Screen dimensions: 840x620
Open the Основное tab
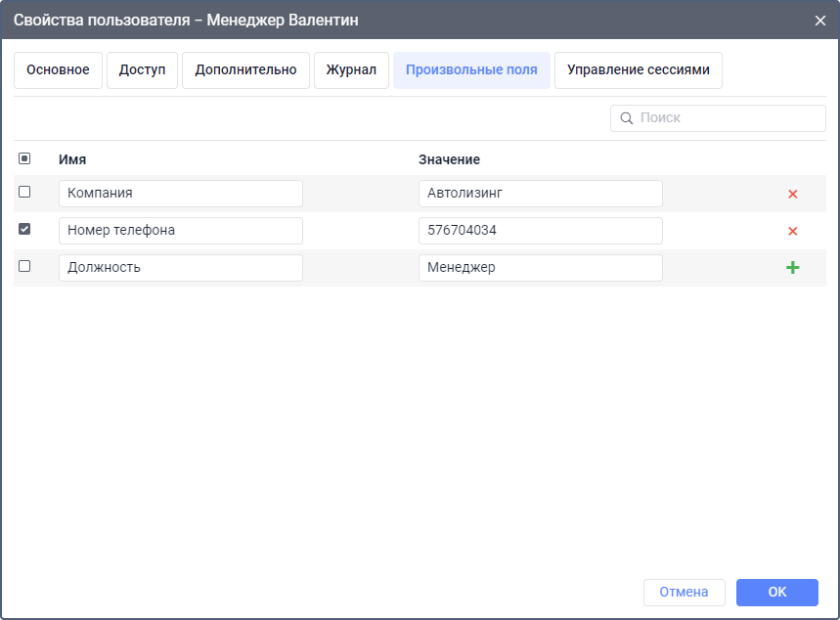pos(58,70)
